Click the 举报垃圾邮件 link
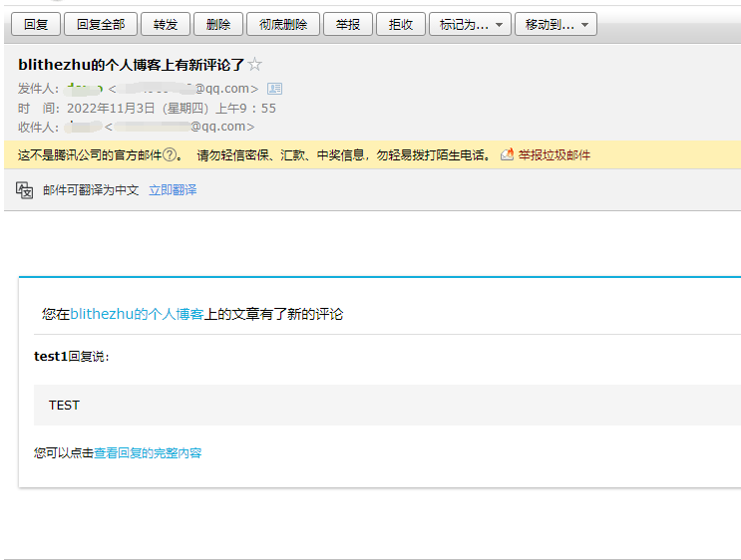Screen dimensions: 741x560 (554, 155)
